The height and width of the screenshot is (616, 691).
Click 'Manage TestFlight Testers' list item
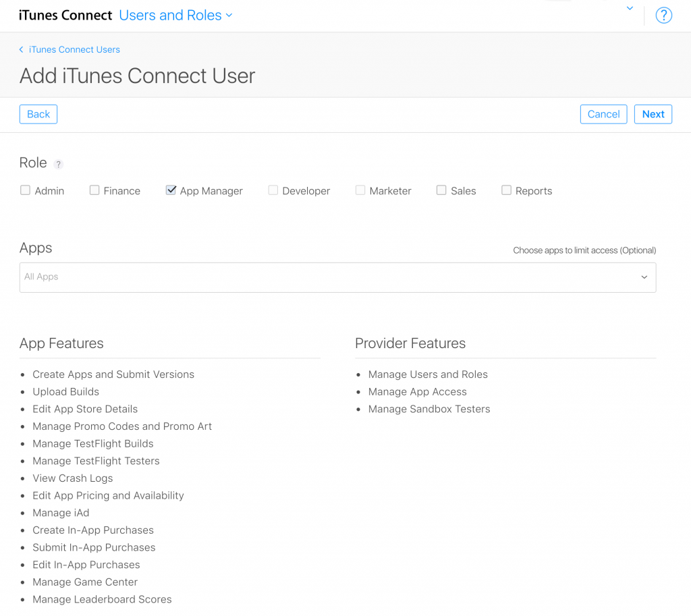[x=96, y=461]
